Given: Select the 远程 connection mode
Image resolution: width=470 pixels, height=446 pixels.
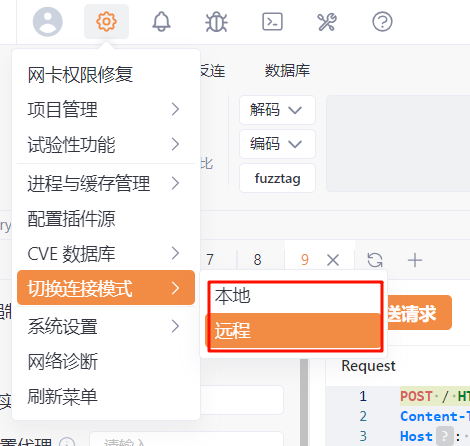Looking at the screenshot, I should tap(293, 331).
